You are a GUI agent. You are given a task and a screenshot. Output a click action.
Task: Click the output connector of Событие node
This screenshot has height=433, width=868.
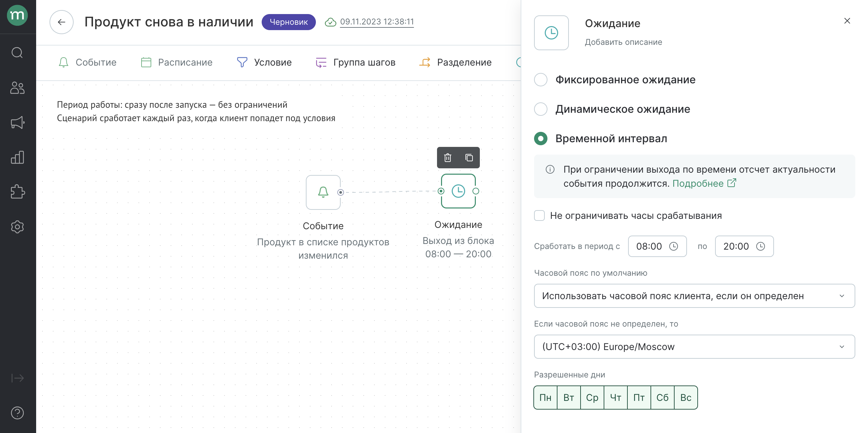click(341, 192)
